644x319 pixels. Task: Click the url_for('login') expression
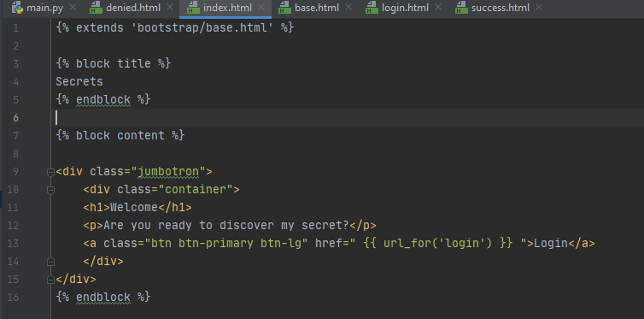click(438, 244)
